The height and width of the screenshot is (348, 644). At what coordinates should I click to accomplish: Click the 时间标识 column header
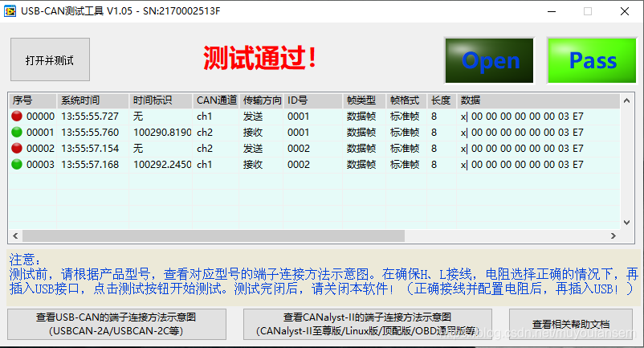(x=161, y=100)
